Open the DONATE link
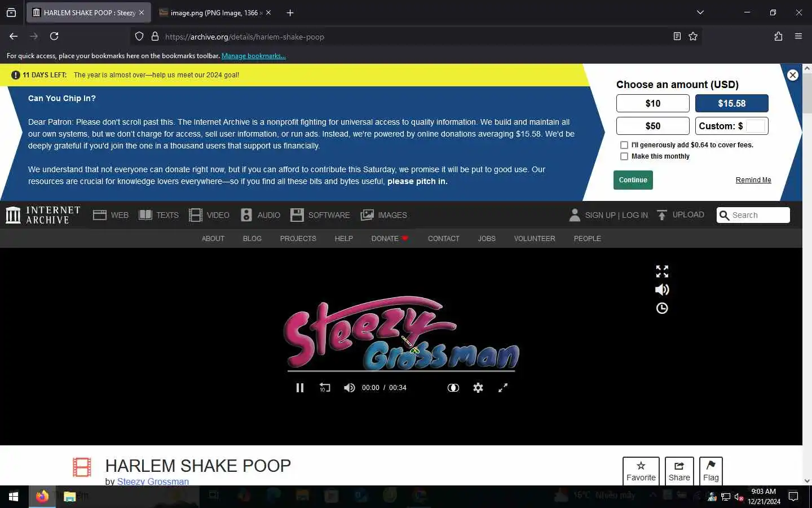The image size is (812, 508). click(x=390, y=239)
